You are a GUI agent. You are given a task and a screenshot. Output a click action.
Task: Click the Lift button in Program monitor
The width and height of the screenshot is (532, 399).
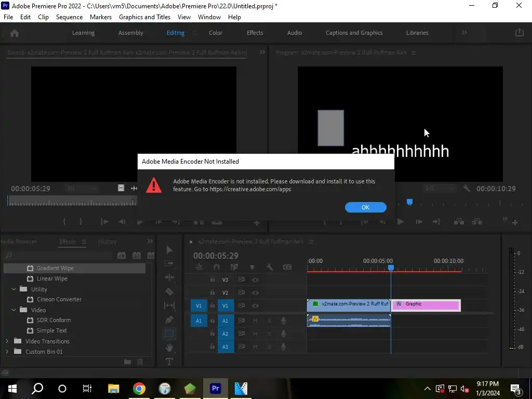[x=459, y=221]
